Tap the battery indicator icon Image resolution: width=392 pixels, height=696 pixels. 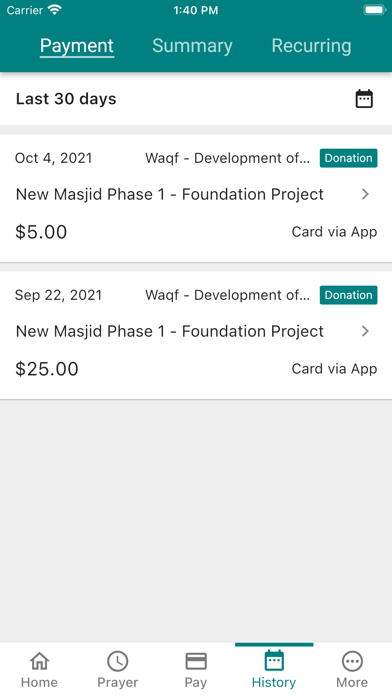[374, 10]
